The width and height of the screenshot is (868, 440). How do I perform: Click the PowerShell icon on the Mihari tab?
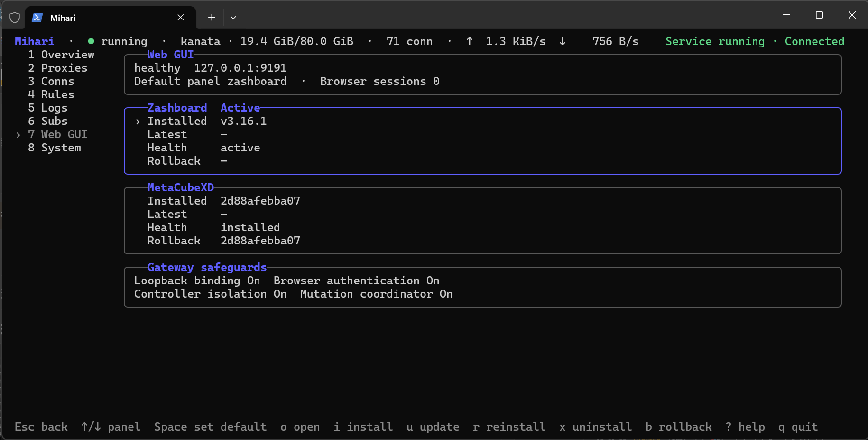[37, 18]
